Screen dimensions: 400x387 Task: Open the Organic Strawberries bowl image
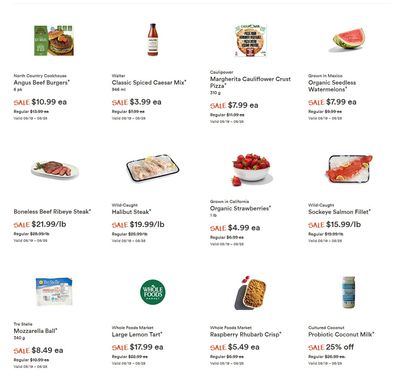252,168
